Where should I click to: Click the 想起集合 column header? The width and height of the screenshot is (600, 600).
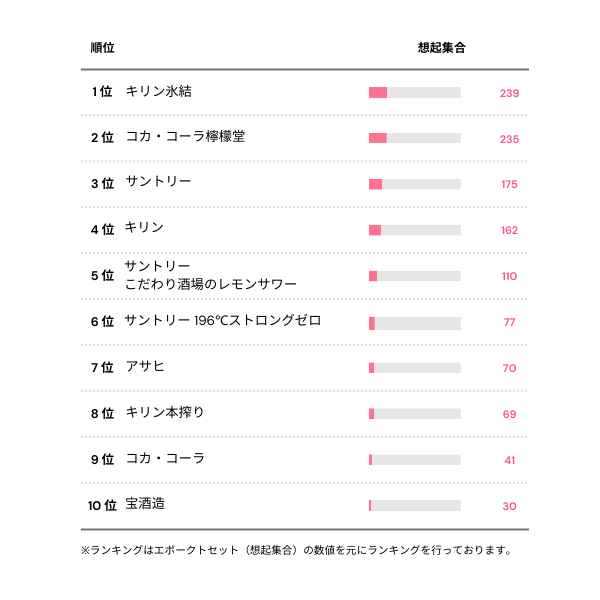click(441, 47)
